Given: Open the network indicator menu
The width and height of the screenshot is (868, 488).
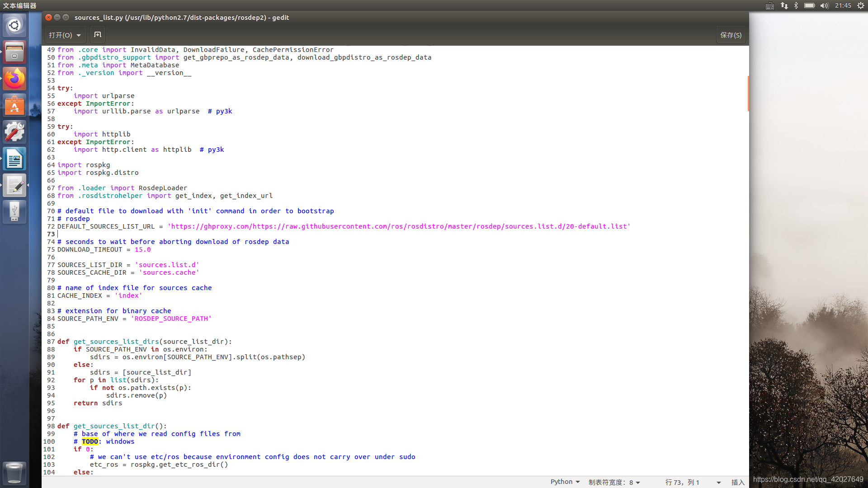Looking at the screenshot, I should [x=784, y=5].
